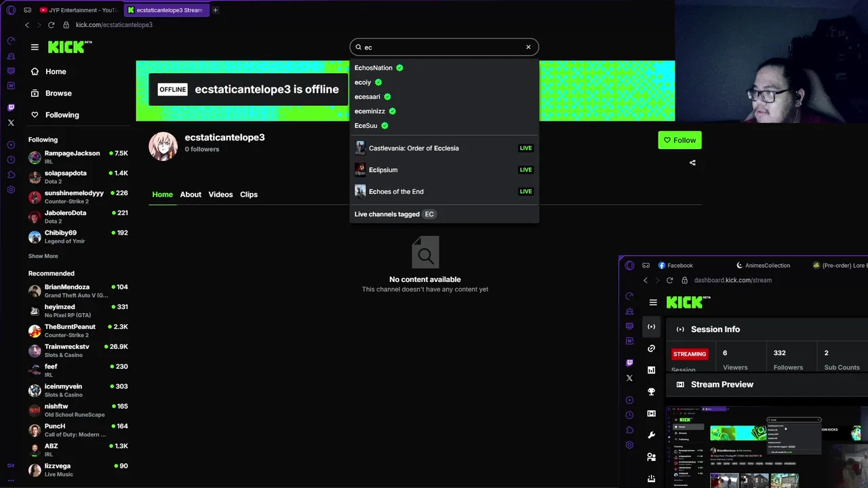868x488 pixels.
Task: Select EceSuu search suggestion
Action: [444, 125]
